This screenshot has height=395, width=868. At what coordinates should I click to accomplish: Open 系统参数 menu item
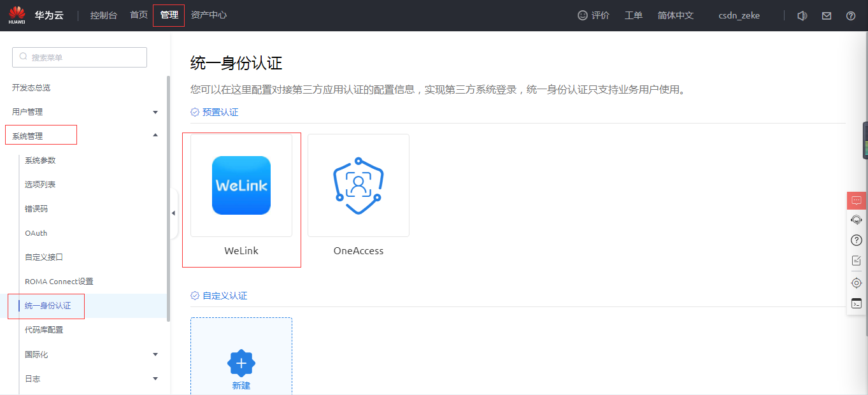click(x=40, y=161)
